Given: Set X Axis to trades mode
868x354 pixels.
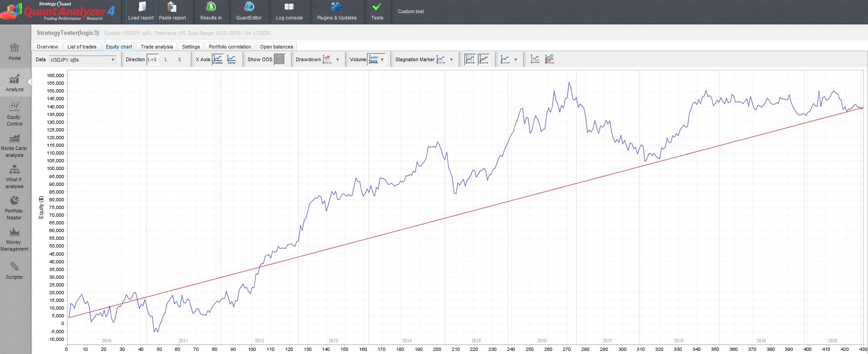Looking at the screenshot, I should [218, 59].
